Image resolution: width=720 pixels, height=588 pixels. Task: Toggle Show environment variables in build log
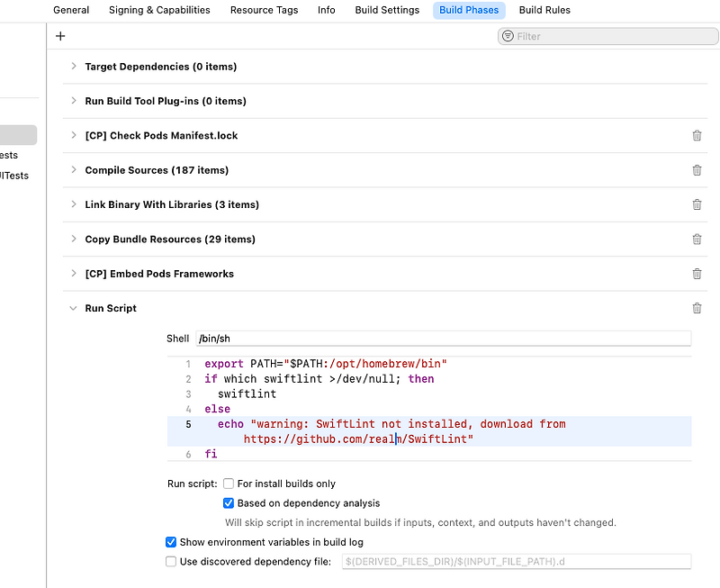tap(171, 542)
